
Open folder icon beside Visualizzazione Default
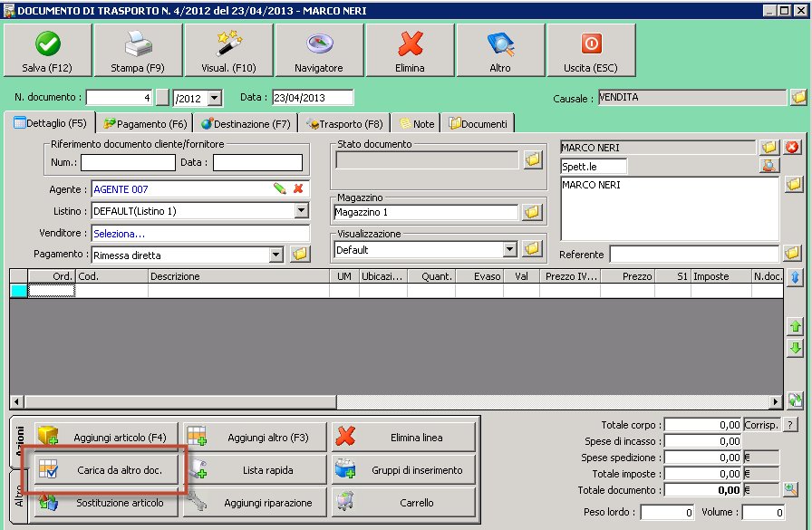click(x=532, y=249)
